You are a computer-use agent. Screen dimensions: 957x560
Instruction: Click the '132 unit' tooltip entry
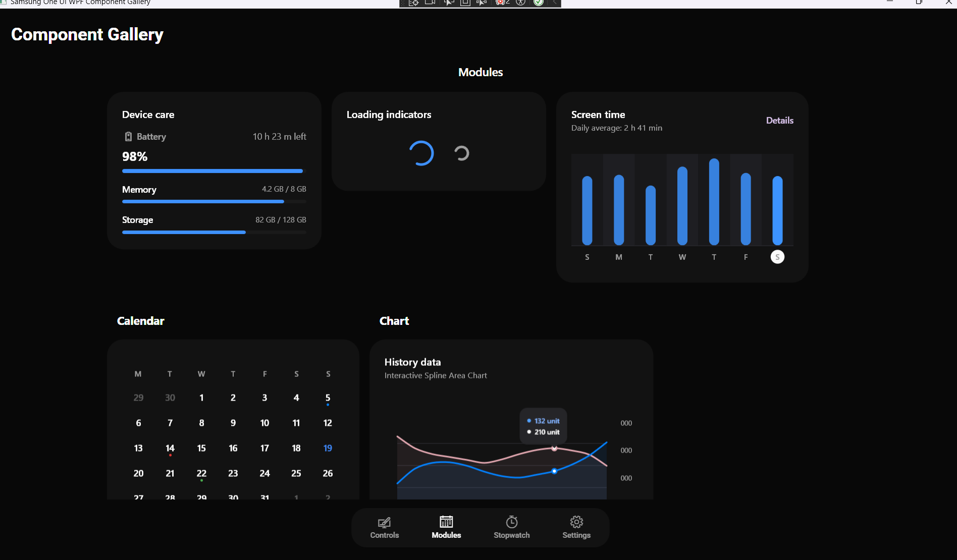point(543,421)
